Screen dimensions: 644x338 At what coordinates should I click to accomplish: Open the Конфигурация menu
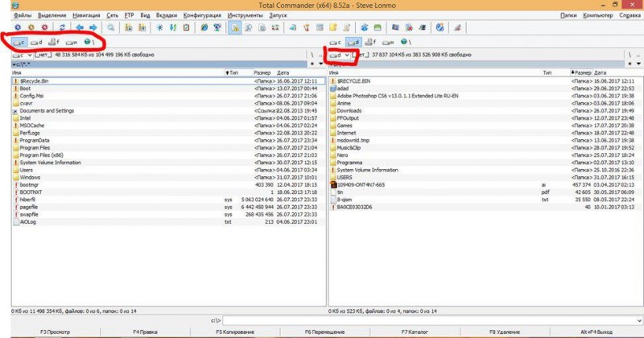point(202,15)
